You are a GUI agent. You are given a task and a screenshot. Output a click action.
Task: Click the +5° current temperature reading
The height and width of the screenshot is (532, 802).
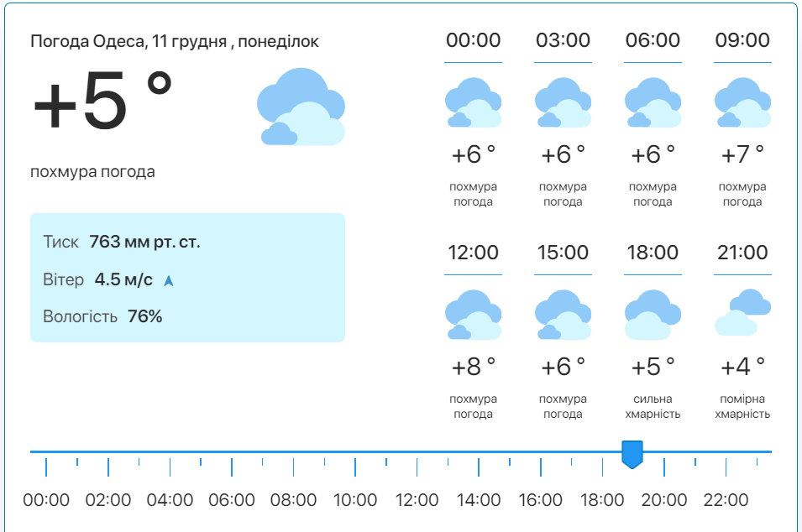(102, 104)
